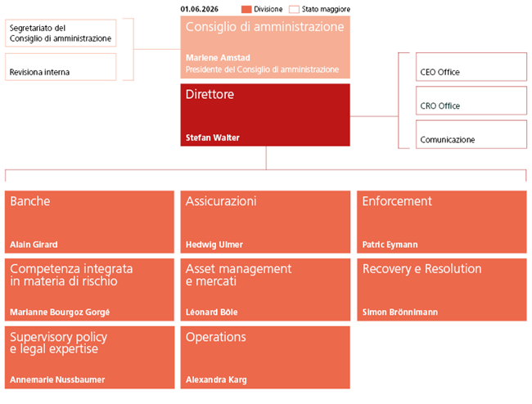The width and height of the screenshot is (532, 404).
Task: Open the Comunicazione box
Action: (471, 134)
